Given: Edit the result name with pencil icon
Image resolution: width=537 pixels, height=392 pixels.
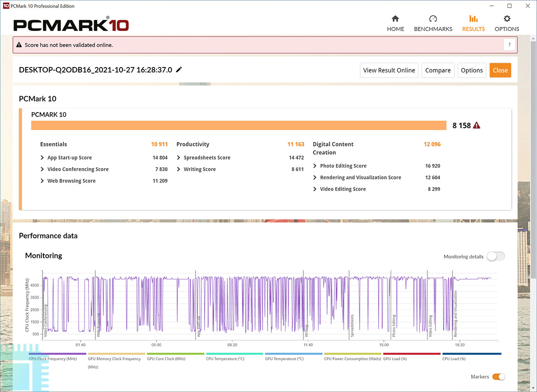Looking at the screenshot, I should [179, 69].
